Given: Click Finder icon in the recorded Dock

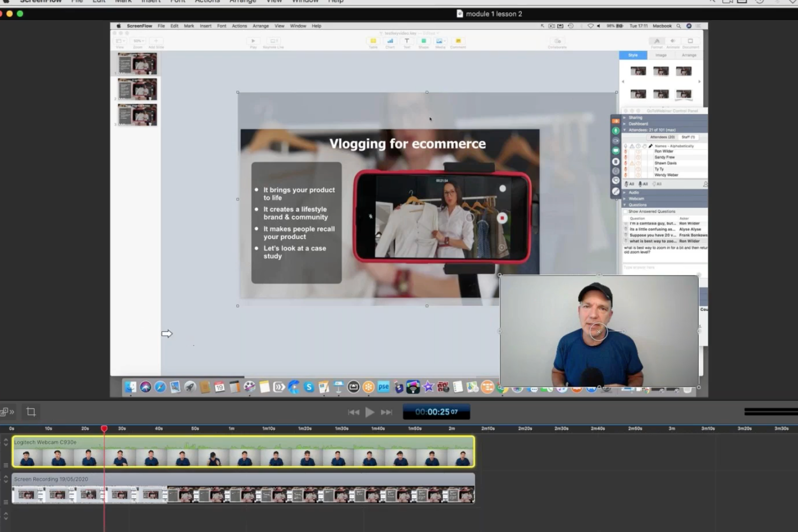Looking at the screenshot, I should [130, 387].
